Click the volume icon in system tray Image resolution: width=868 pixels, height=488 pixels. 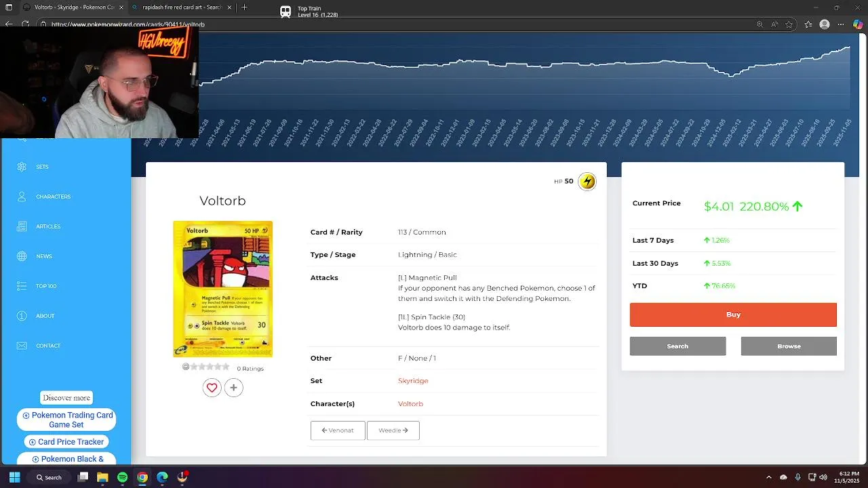(x=824, y=477)
